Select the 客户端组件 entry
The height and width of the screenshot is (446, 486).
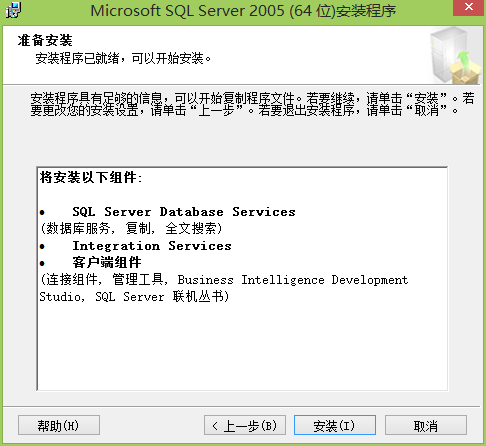(107, 262)
